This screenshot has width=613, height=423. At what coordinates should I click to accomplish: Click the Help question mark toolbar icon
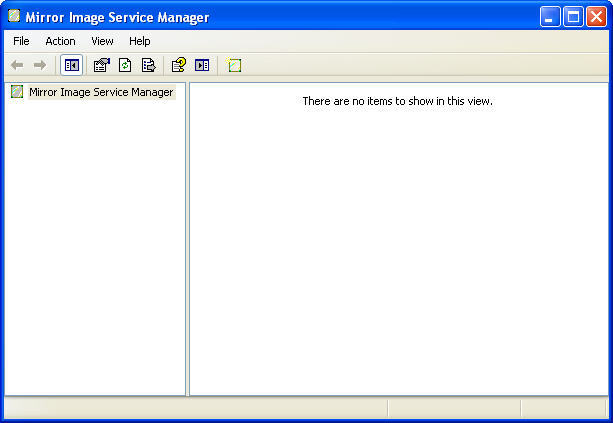pos(178,65)
